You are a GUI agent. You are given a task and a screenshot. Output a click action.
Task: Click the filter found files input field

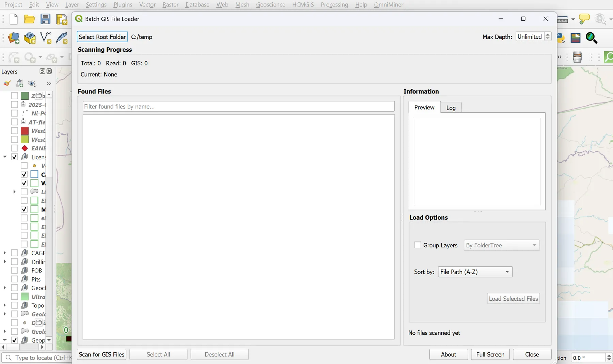pyautogui.click(x=238, y=106)
